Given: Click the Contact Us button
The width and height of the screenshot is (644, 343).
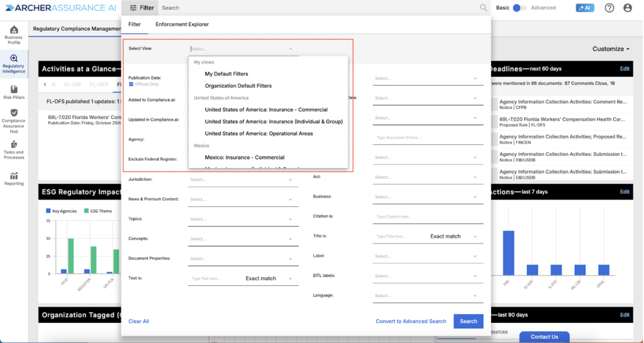Looking at the screenshot, I should tap(544, 337).
